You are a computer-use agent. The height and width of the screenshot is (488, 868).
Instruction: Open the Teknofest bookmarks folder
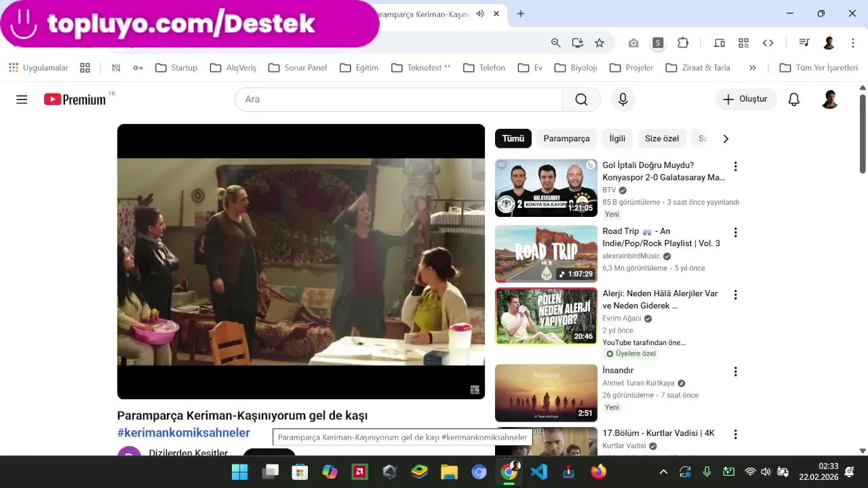[422, 68]
